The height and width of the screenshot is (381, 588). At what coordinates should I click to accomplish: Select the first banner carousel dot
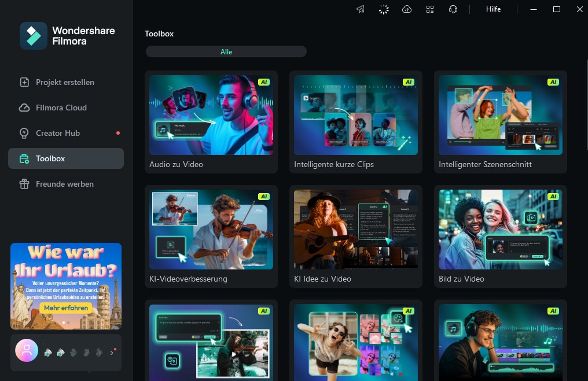[64, 323]
